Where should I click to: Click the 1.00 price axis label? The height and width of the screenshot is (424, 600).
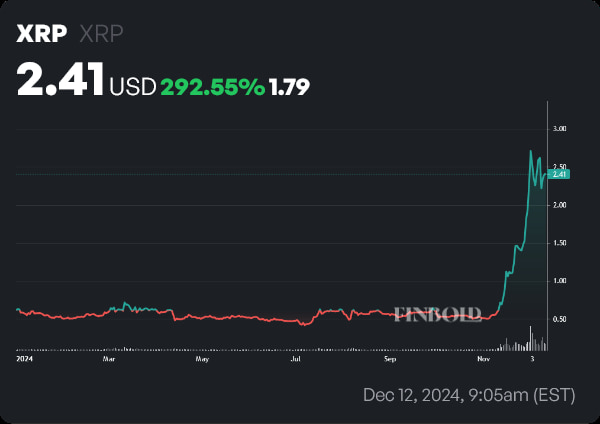[559, 281]
